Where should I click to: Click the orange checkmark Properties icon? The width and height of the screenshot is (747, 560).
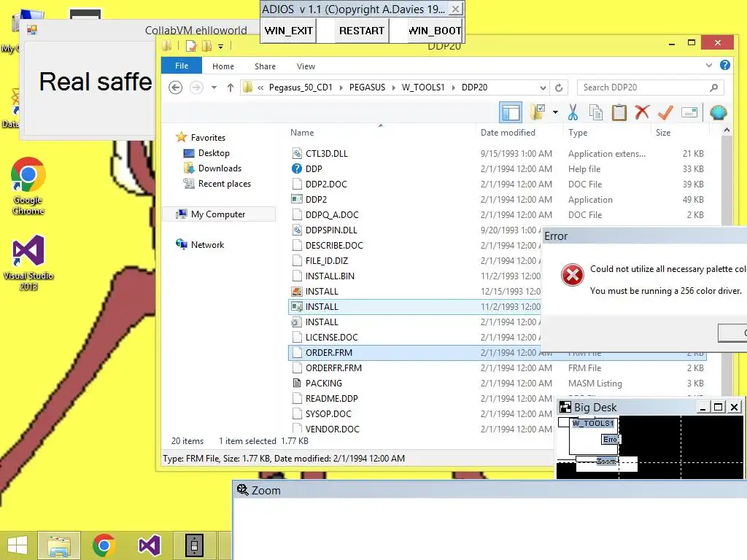tap(665, 112)
